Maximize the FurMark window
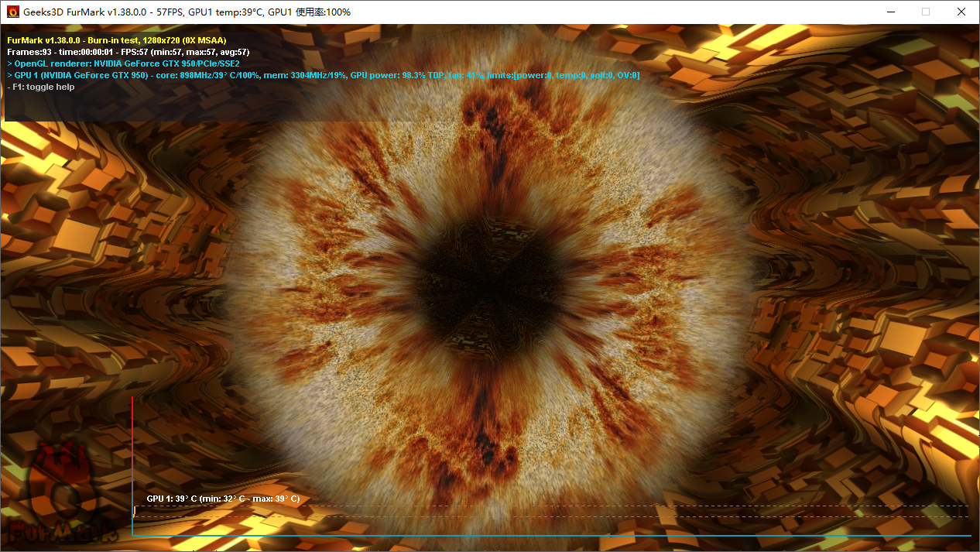The image size is (980, 552). click(x=925, y=12)
